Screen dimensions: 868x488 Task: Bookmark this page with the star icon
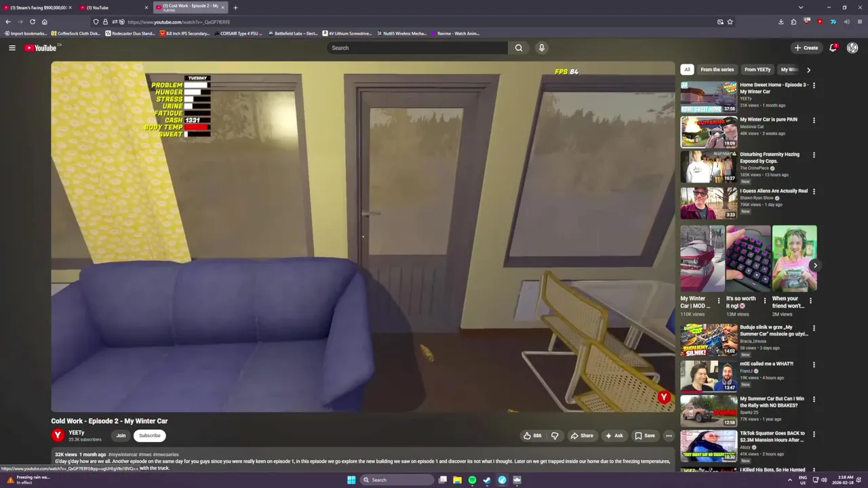pyautogui.click(x=730, y=22)
